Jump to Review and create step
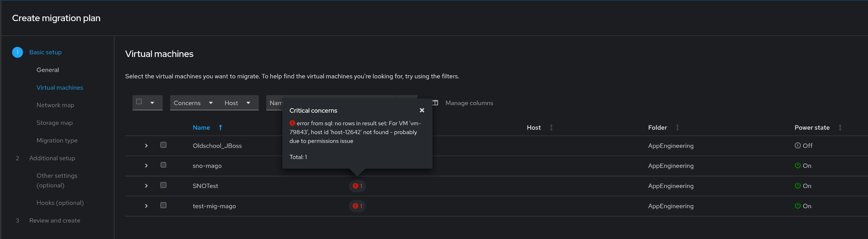 (x=55, y=221)
